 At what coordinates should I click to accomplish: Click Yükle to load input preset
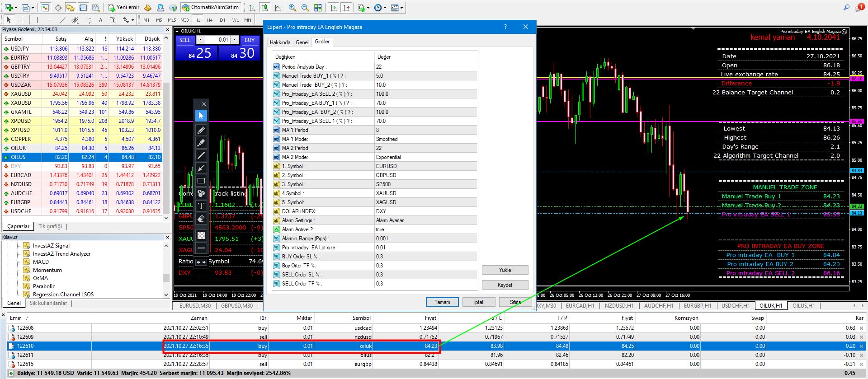click(x=505, y=270)
